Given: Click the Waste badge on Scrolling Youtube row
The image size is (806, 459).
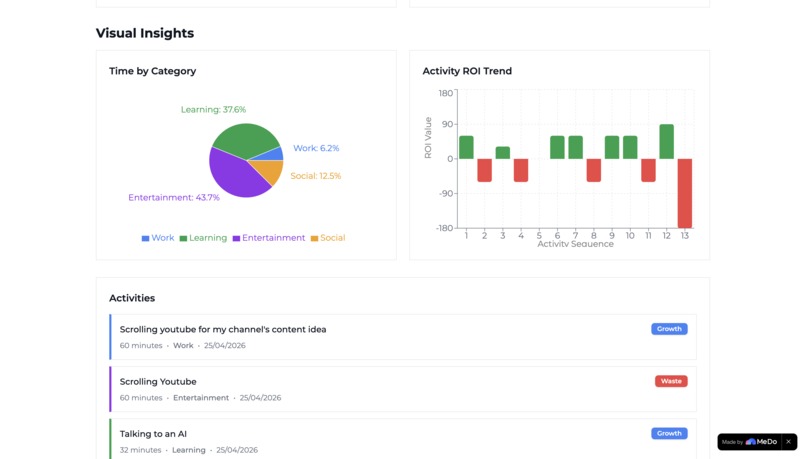Looking at the screenshot, I should pos(671,381).
